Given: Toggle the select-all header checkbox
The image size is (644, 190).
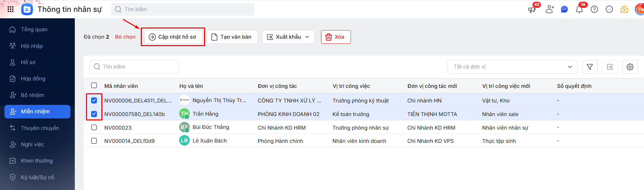Looking at the screenshot, I should tap(94, 85).
